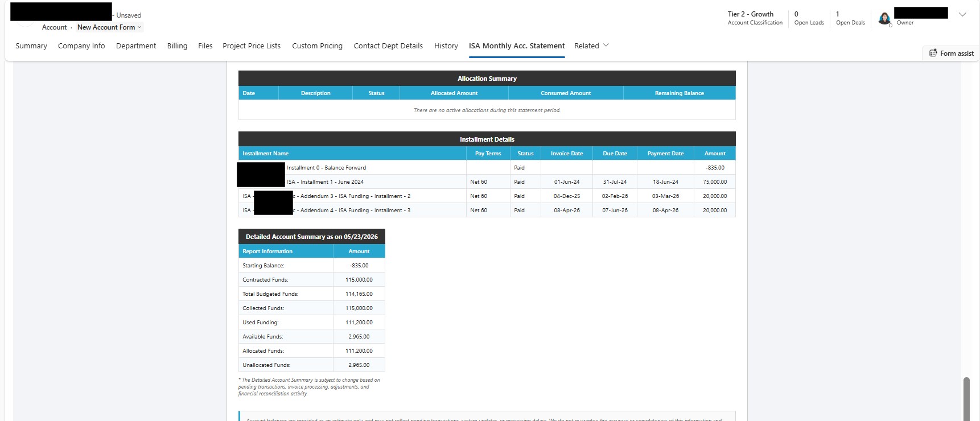Click the Allocated Funds row label
The image size is (980, 421).
pyautogui.click(x=263, y=350)
